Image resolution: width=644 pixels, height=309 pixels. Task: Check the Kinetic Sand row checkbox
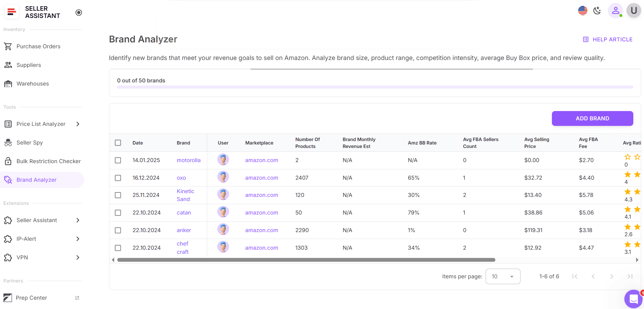118,195
